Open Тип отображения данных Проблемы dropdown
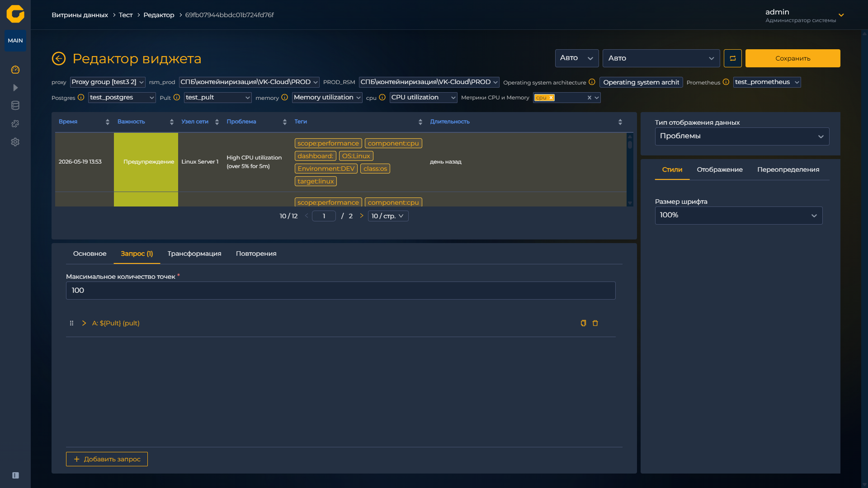 [x=742, y=136]
